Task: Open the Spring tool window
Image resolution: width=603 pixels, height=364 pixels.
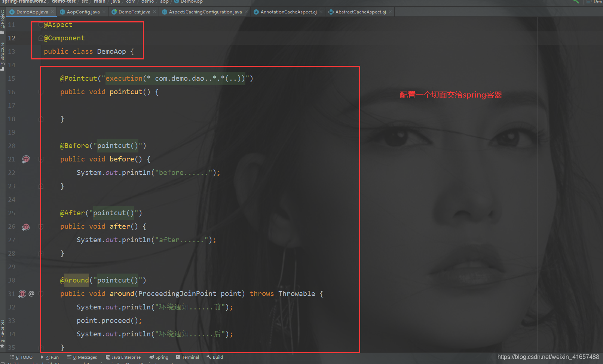Action: 159,357
